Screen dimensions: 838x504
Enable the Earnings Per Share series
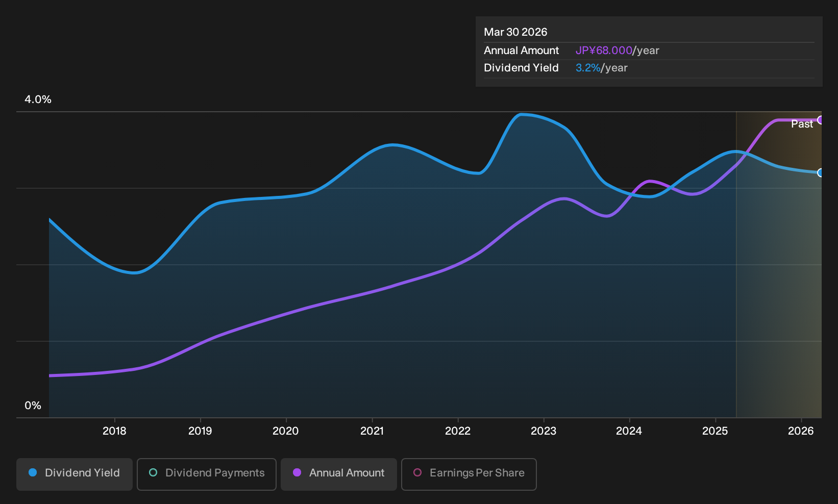click(x=469, y=474)
